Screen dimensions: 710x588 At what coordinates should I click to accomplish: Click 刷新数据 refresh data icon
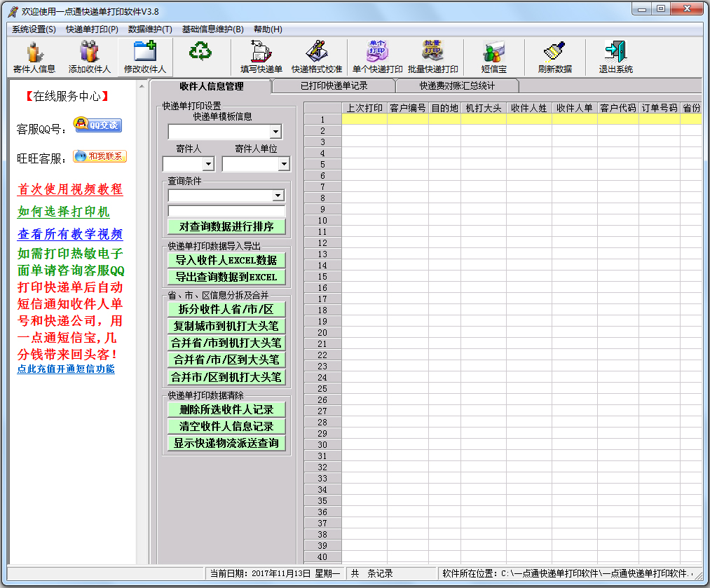pyautogui.click(x=554, y=57)
